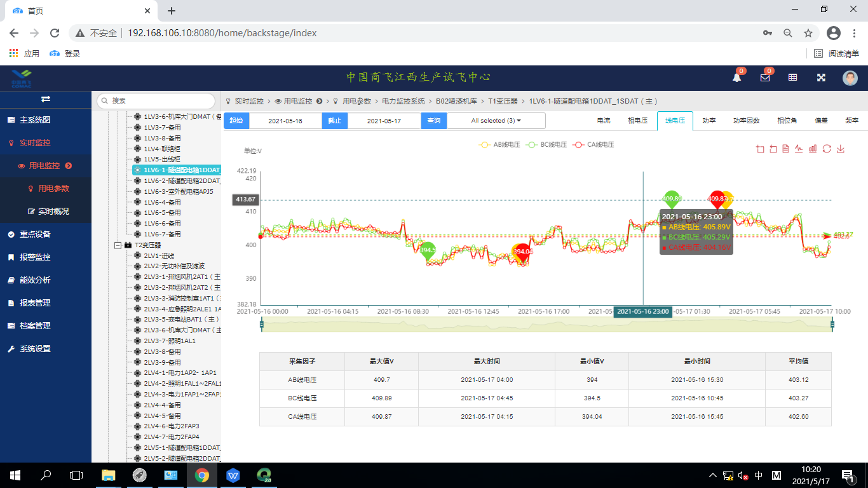Collapse the T2变压器 tree node
Image resolution: width=868 pixels, height=488 pixels.
click(x=118, y=245)
